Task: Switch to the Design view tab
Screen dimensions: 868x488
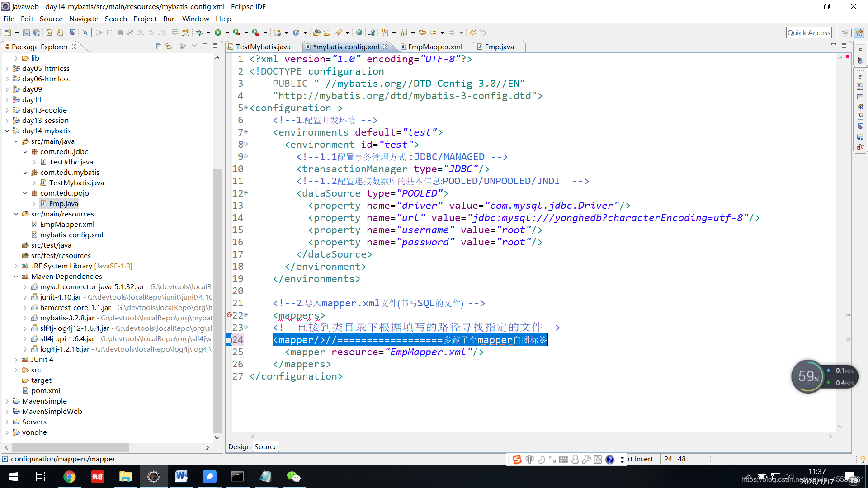Action: click(239, 446)
